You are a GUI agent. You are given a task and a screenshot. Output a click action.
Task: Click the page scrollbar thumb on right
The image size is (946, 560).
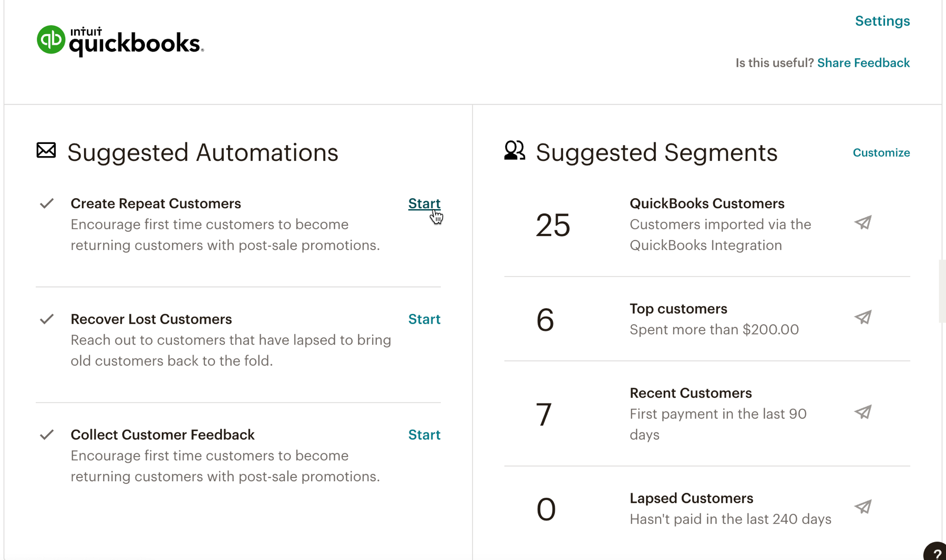click(x=942, y=291)
